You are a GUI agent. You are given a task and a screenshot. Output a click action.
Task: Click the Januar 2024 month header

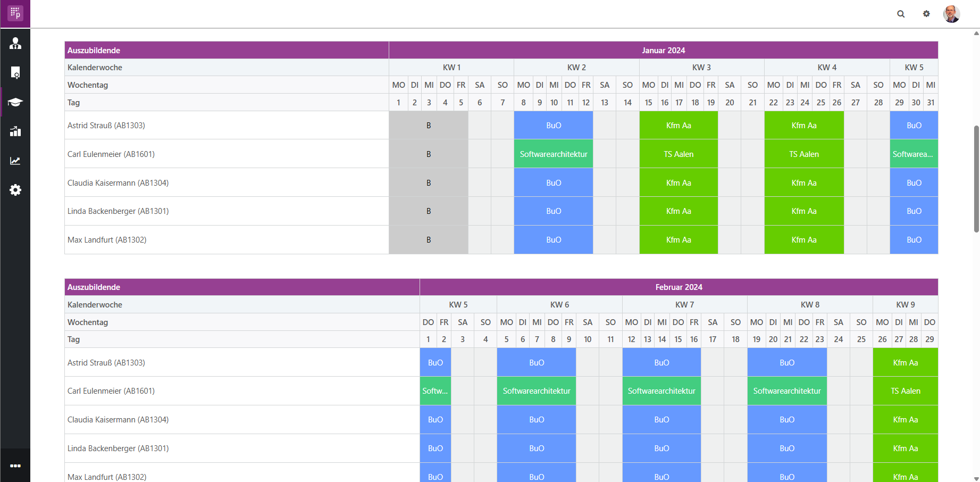[663, 51]
